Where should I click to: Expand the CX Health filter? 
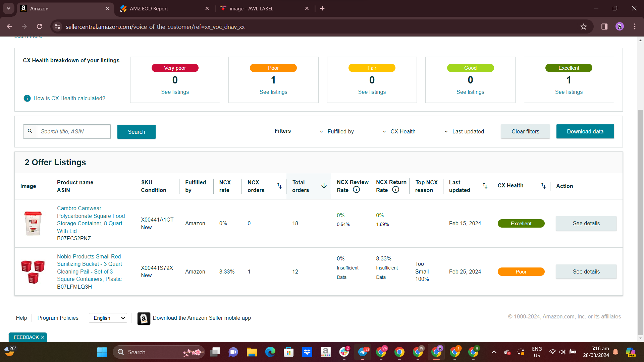(399, 131)
